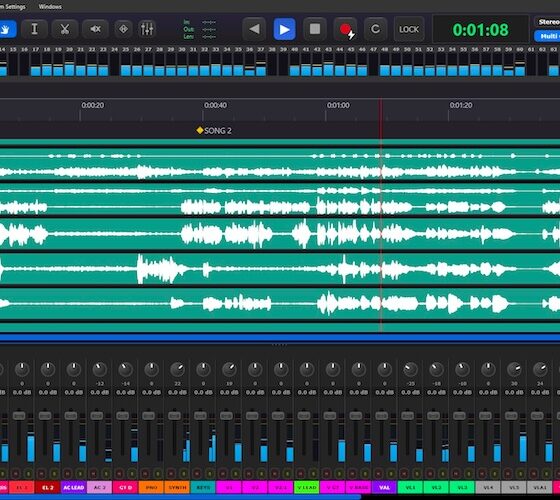Click the fader handle of VAL channel
Image resolution: width=560 pixels, height=500 pixels.
coord(381,416)
